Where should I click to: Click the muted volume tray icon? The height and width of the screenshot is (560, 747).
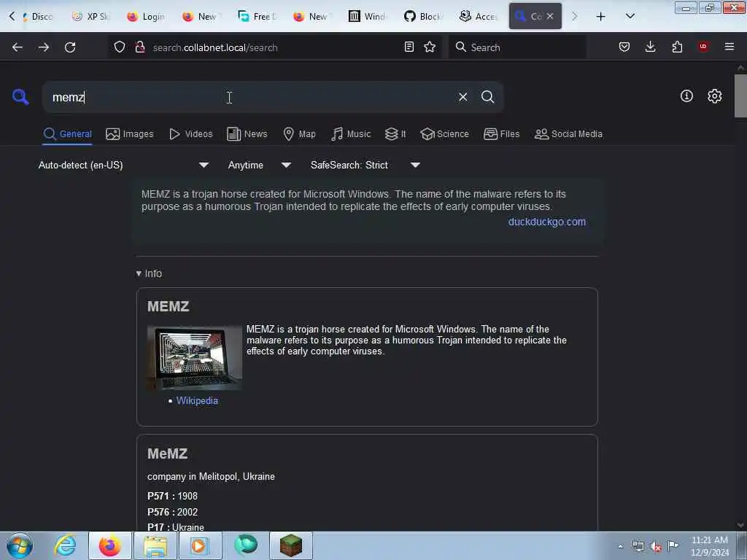click(656, 547)
